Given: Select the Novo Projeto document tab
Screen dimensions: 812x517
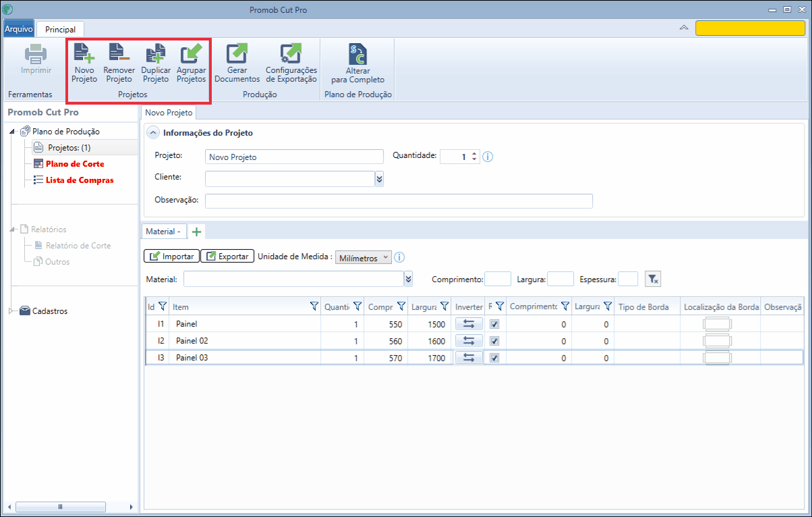Looking at the screenshot, I should click(169, 113).
